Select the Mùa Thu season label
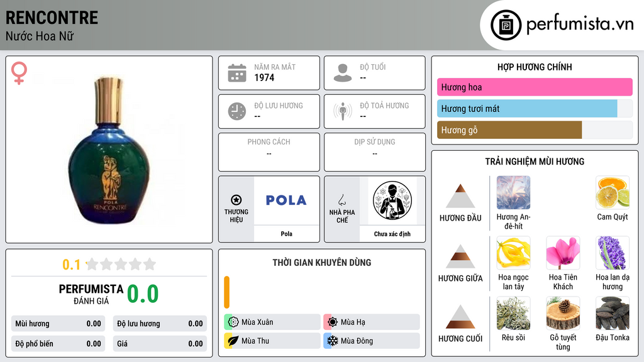 pos(255,341)
